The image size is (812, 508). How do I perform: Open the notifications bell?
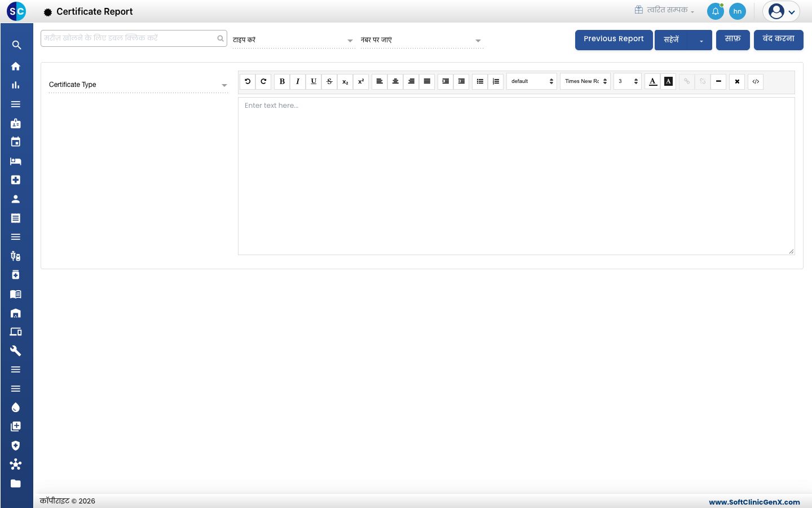[x=715, y=11]
